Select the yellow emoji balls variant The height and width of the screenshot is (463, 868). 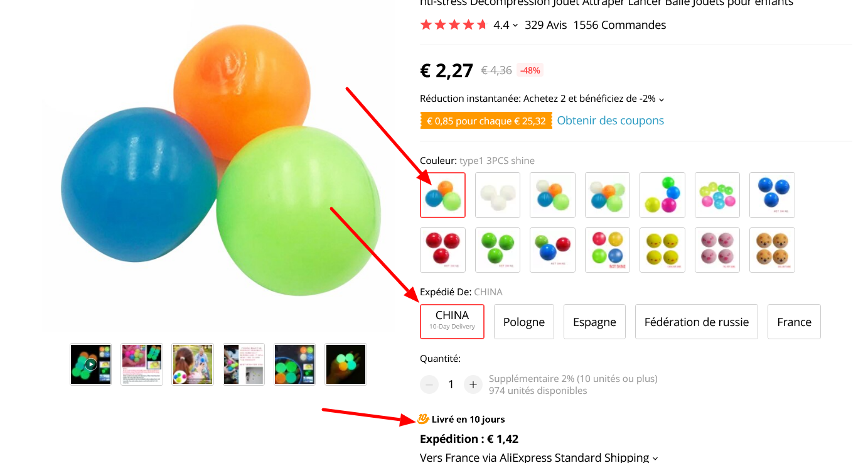click(x=662, y=250)
